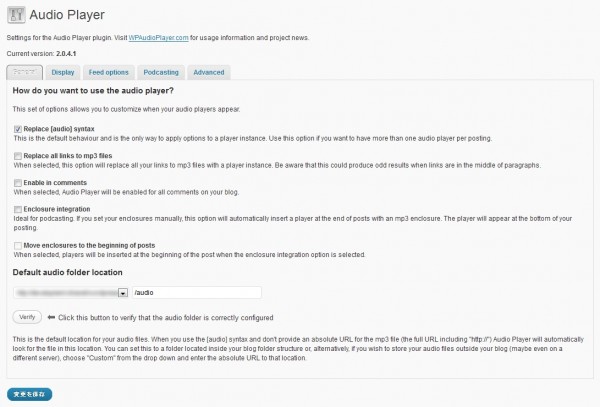Image resolution: width=600 pixels, height=407 pixels.
Task: Turn on Enclosure integration checkbox
Action: click(18, 210)
